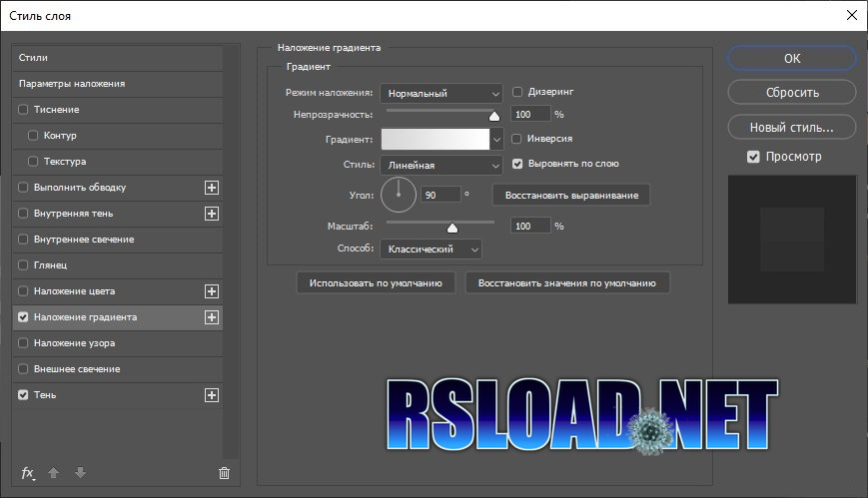Click plus icon next to Тень
This screenshot has height=498, width=868.
(211, 395)
